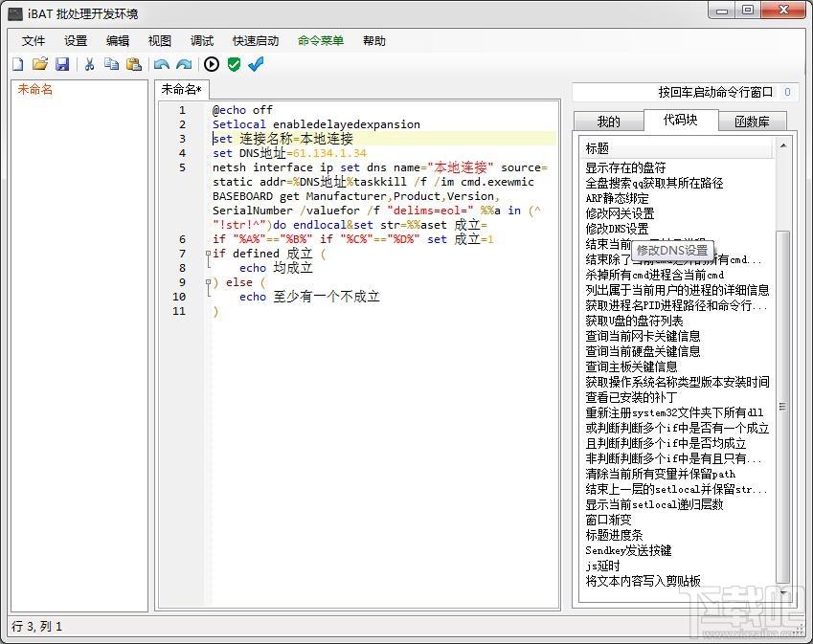Click the Copy icon in toolbar
Viewport: 813px width, 644px height.
tap(111, 64)
